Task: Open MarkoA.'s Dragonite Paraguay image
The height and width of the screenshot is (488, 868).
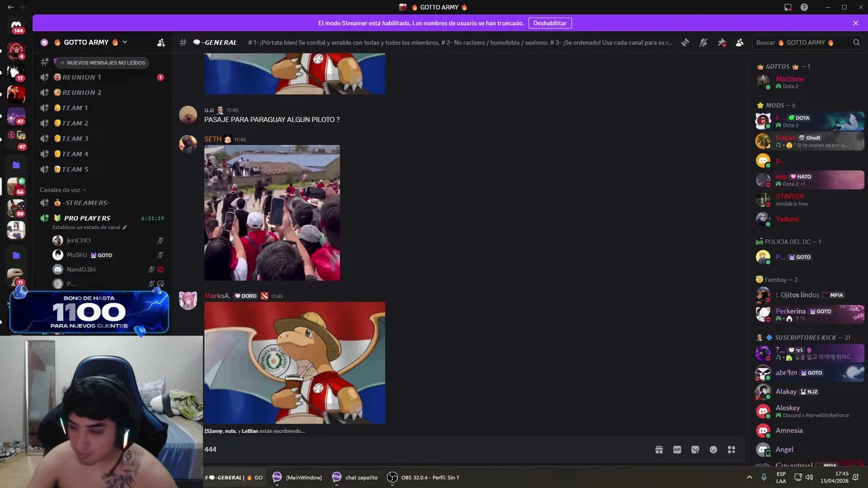Action: [x=294, y=363]
